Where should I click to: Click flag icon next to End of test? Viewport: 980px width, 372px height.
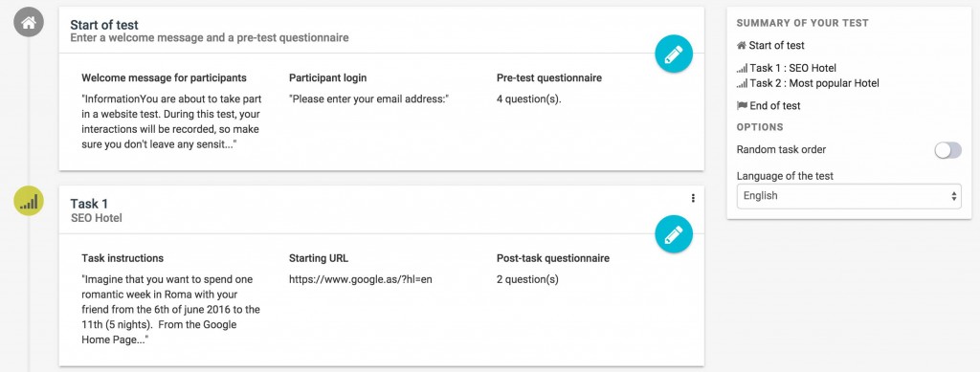point(742,106)
